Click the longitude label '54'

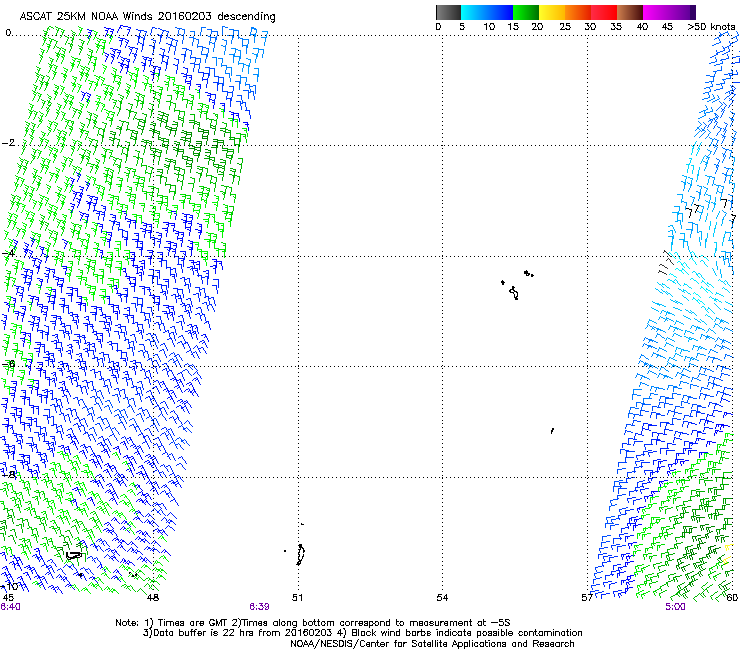pos(442,598)
